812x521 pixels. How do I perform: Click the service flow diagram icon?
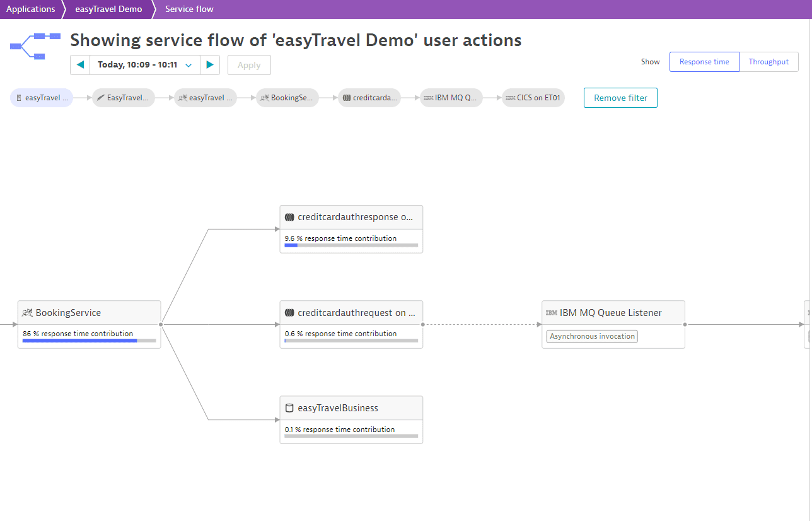tap(35, 46)
